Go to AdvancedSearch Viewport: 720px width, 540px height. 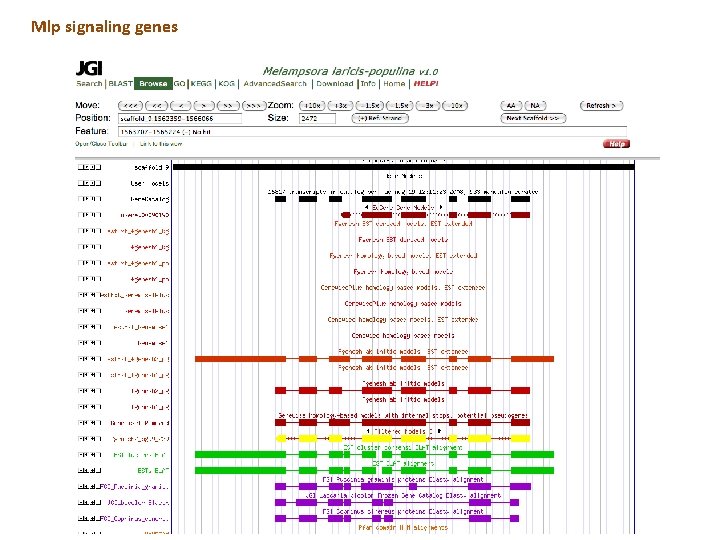tap(275, 84)
